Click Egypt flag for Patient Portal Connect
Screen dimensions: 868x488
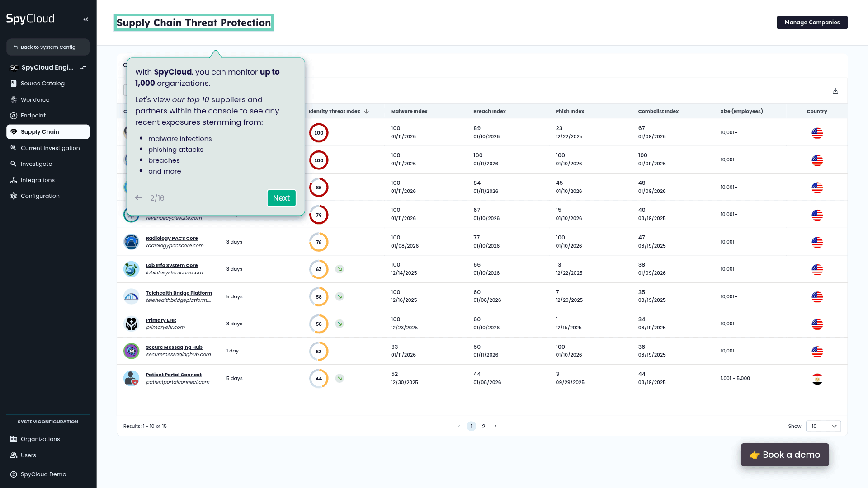point(817,379)
